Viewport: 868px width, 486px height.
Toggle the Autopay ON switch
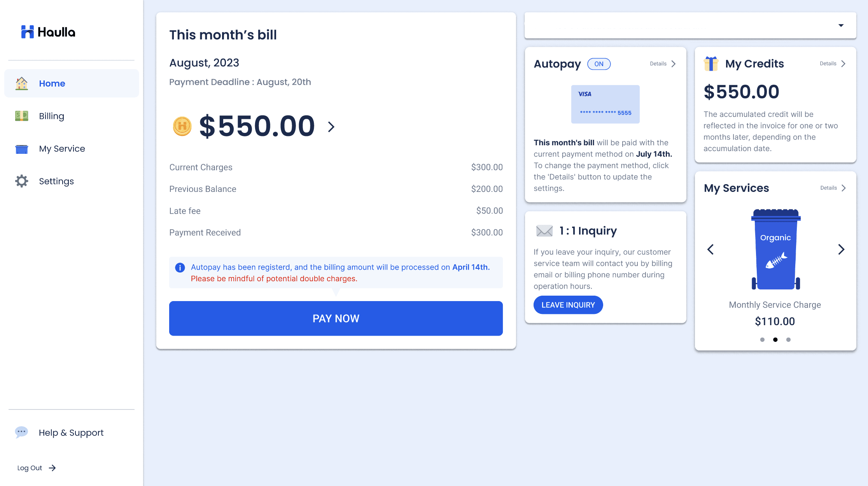pyautogui.click(x=599, y=64)
